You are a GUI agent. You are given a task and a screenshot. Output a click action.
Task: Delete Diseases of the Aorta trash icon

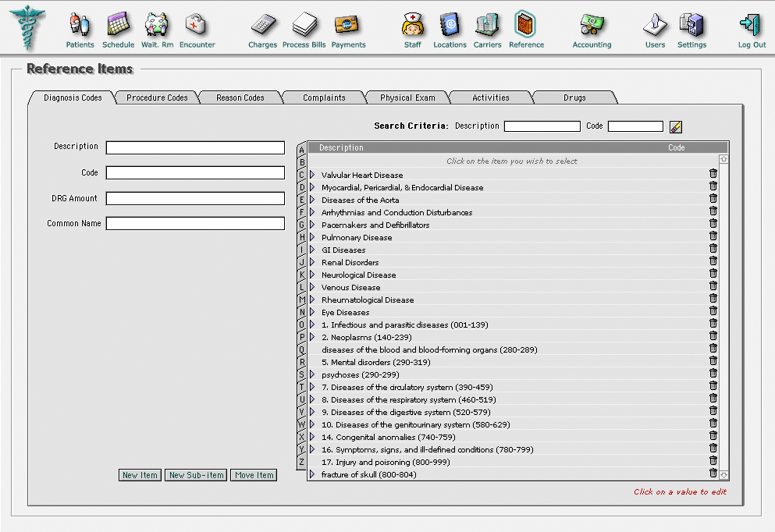[713, 198]
